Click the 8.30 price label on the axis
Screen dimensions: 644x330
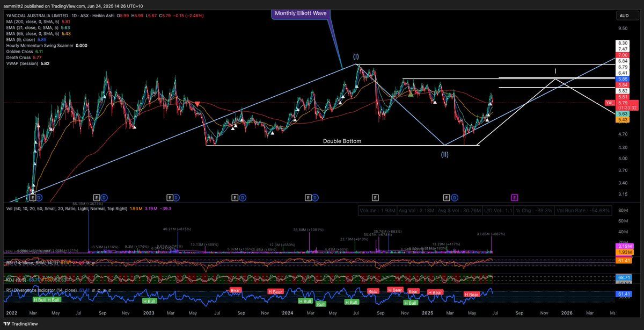tap(623, 43)
